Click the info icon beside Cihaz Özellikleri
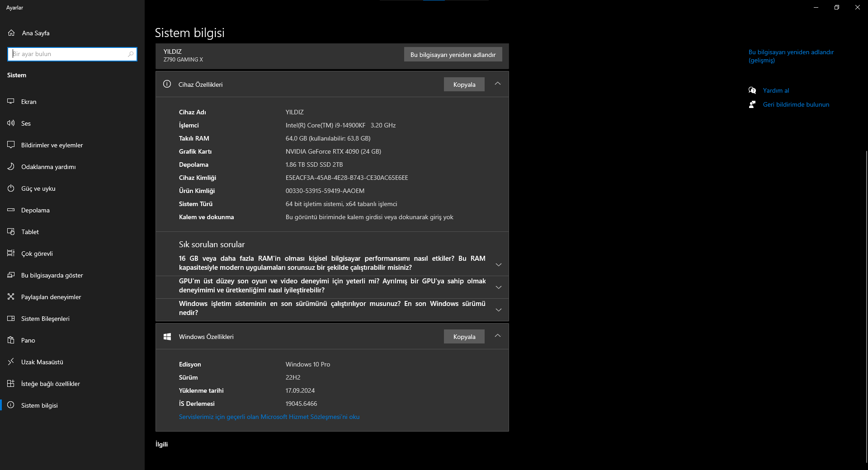The width and height of the screenshot is (868, 470). 167,84
